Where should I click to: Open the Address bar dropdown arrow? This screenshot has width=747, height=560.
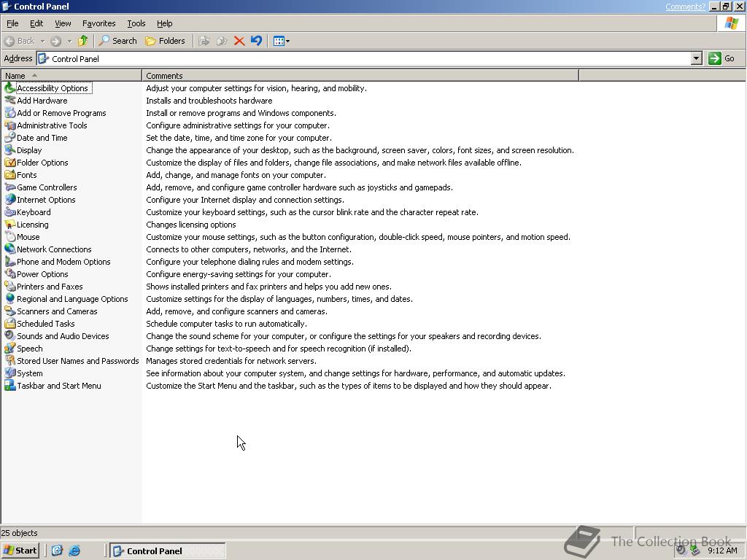click(x=697, y=58)
